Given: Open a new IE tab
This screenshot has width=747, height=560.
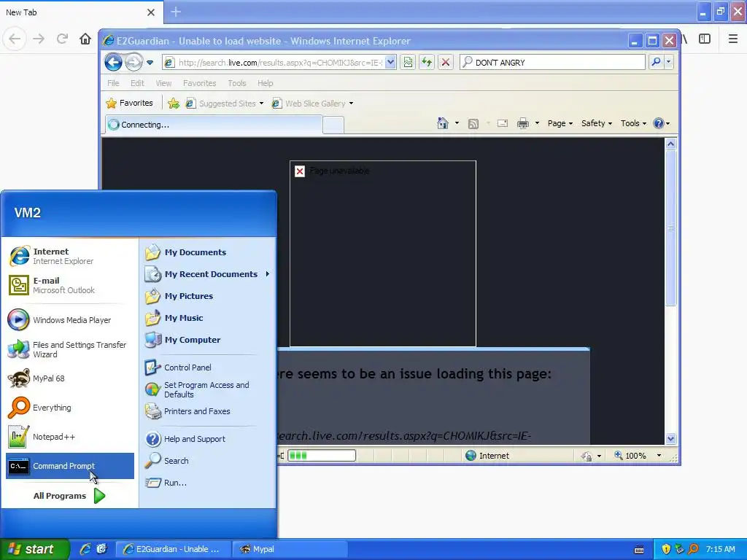Looking at the screenshot, I should (x=333, y=125).
